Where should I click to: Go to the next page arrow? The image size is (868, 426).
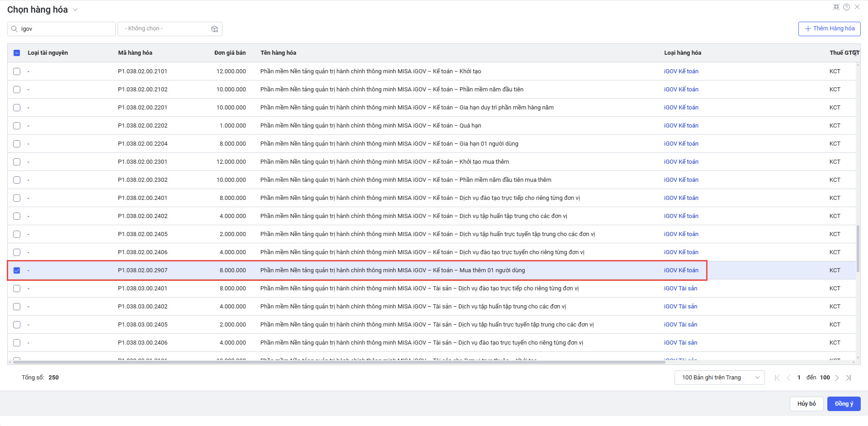(x=837, y=378)
